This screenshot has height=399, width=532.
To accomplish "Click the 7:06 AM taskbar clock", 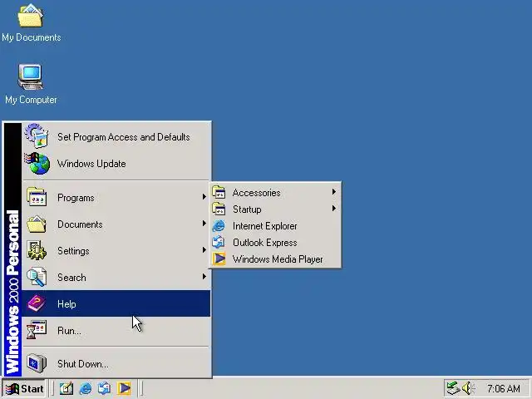I will (x=504, y=388).
